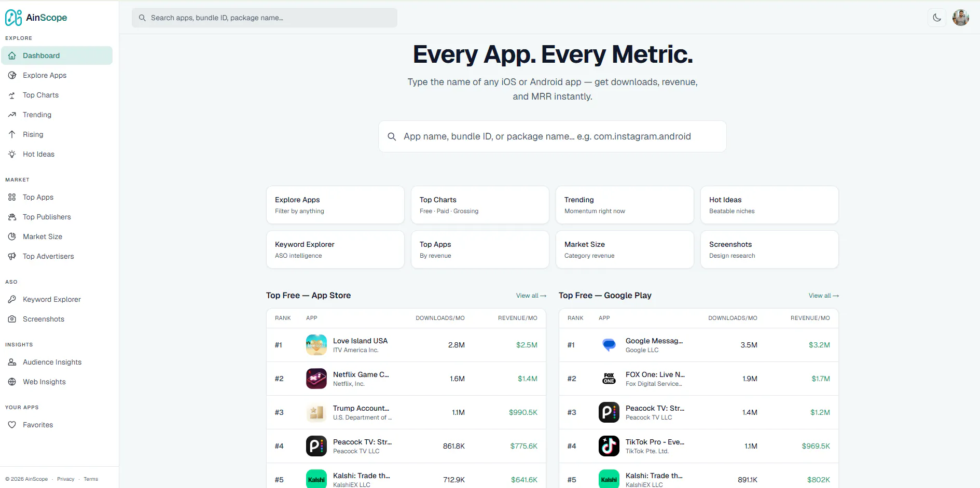Open Top Publishers in sidebar
The height and width of the screenshot is (488, 980).
(57, 217)
